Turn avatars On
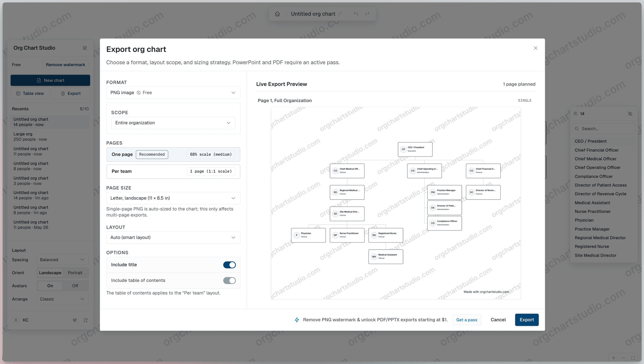 point(50,286)
